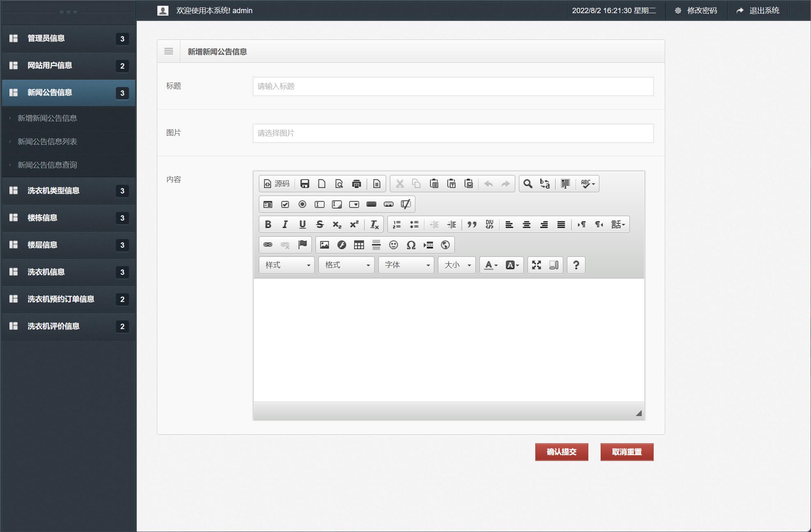This screenshot has width=811, height=532.
Task: Toggle italic text style
Action: click(285, 224)
